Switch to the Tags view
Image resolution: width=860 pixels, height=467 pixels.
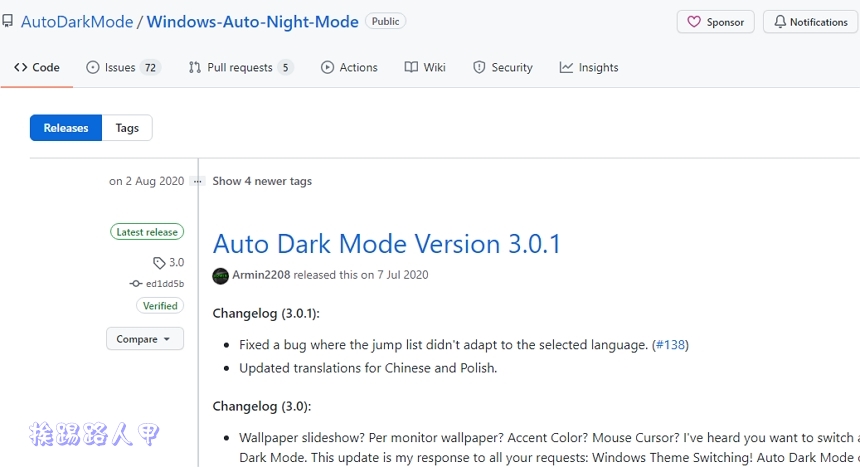point(127,128)
